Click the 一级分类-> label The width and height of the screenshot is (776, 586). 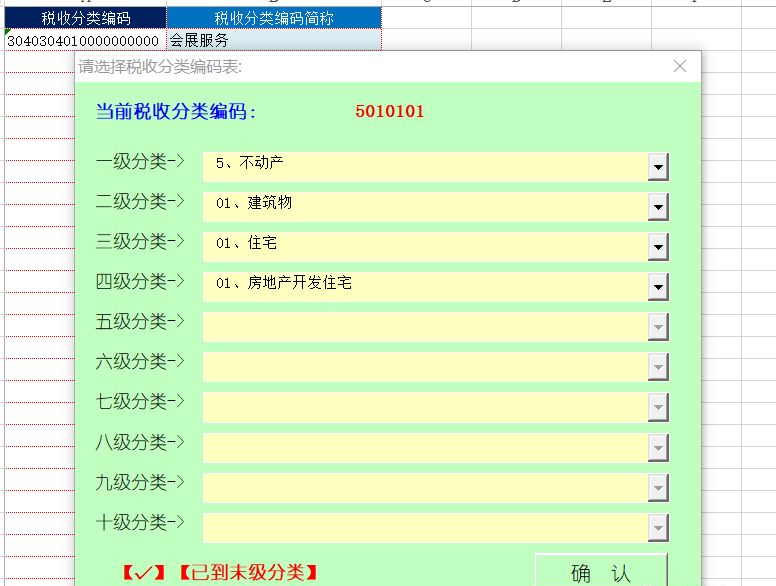(140, 161)
